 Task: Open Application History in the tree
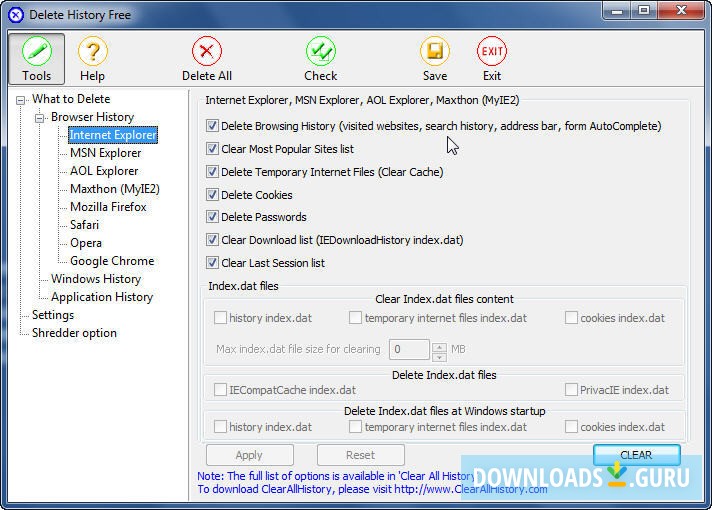click(x=102, y=297)
